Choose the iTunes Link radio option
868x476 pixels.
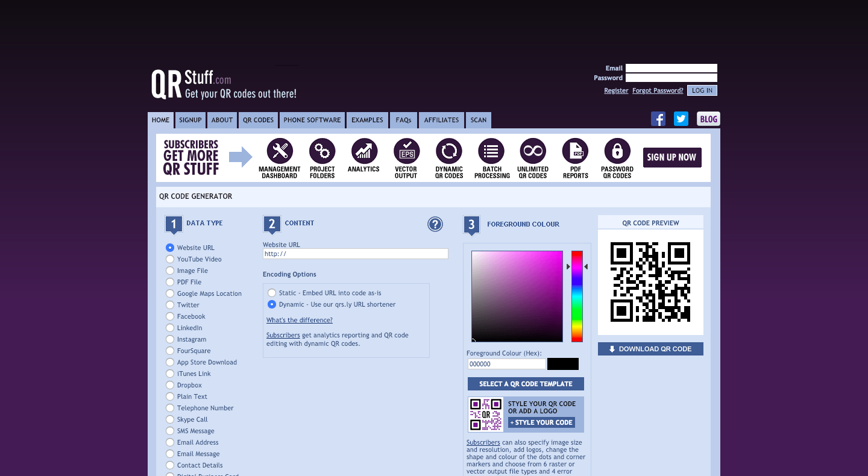pyautogui.click(x=170, y=374)
